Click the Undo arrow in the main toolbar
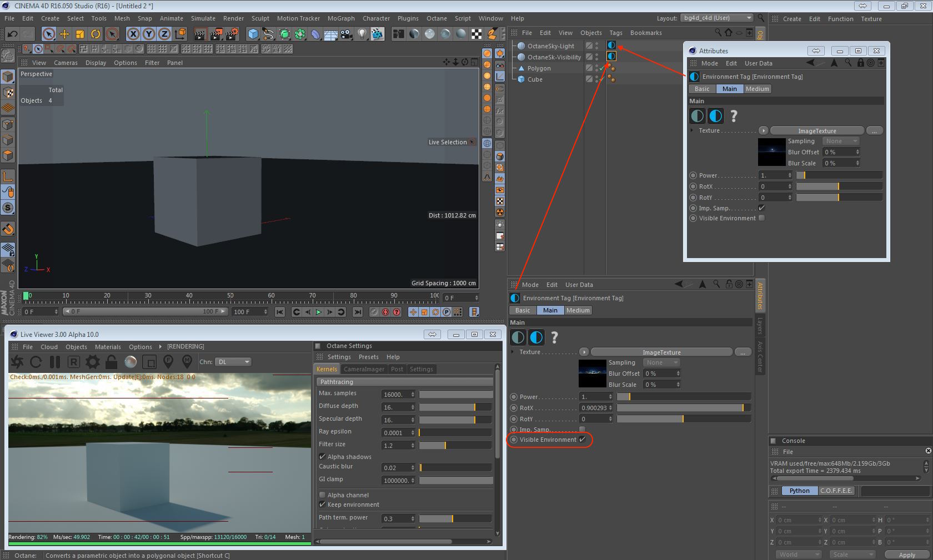The width and height of the screenshot is (933, 560). coord(12,34)
